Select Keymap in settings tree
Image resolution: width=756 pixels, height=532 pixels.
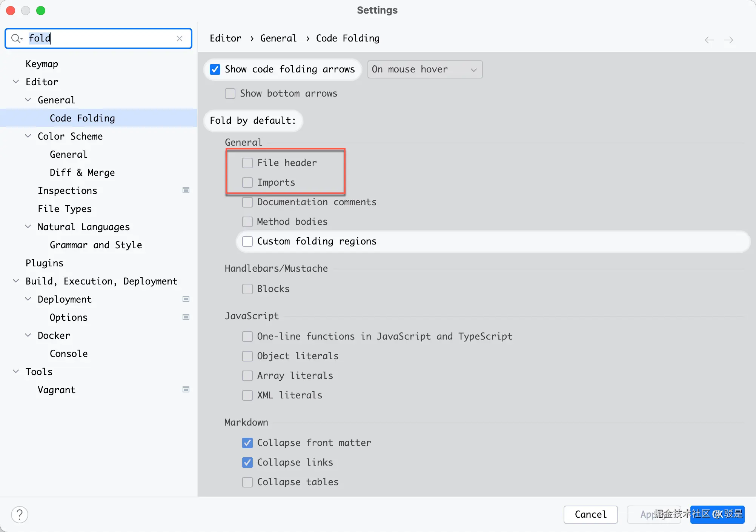click(x=42, y=64)
